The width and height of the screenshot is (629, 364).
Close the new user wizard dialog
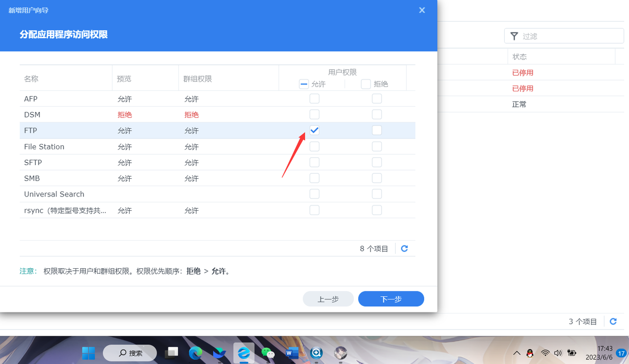pyautogui.click(x=422, y=10)
